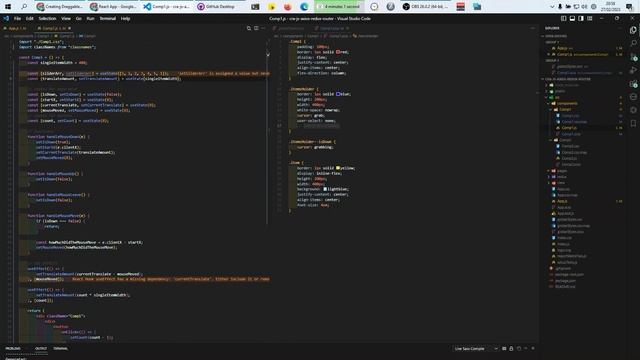Collapse the Comp2 folder in Explorer

[561, 140]
